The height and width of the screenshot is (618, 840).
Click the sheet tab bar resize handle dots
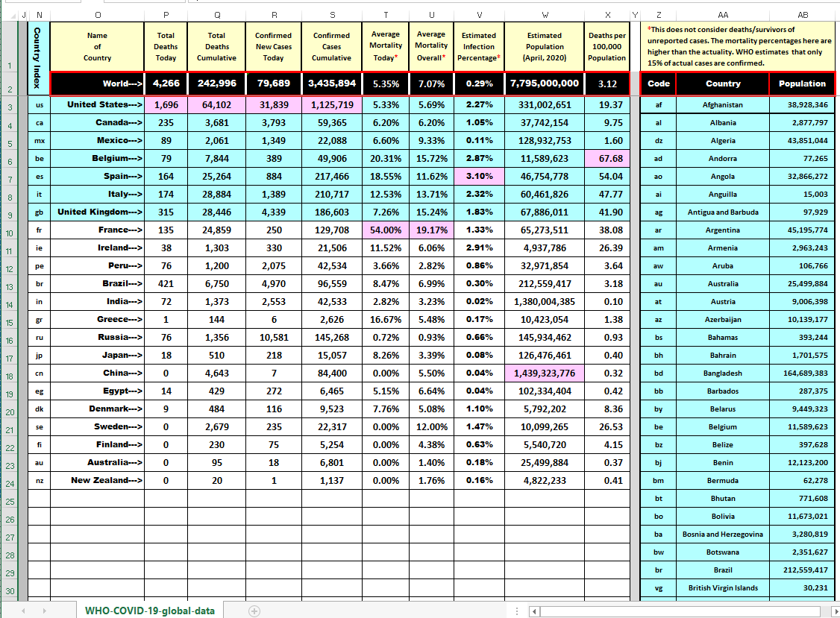tap(517, 611)
